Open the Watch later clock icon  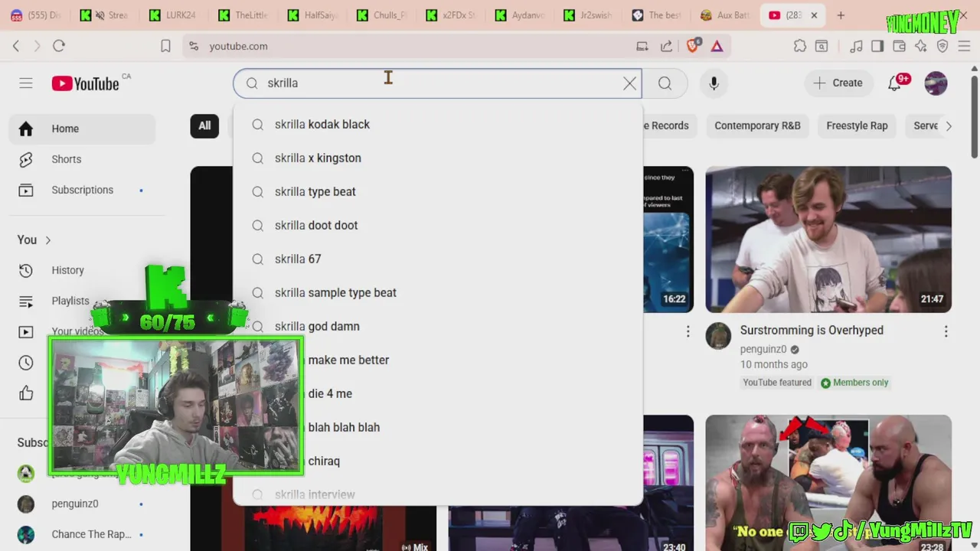(26, 363)
